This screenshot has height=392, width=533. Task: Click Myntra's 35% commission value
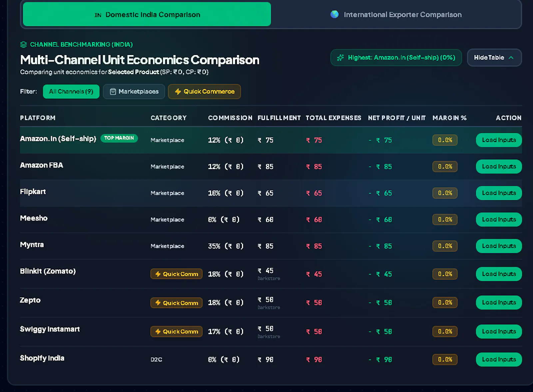click(x=226, y=246)
